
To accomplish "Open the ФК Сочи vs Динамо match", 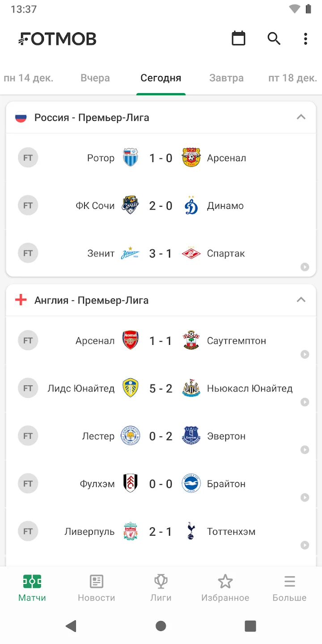I will click(x=161, y=206).
